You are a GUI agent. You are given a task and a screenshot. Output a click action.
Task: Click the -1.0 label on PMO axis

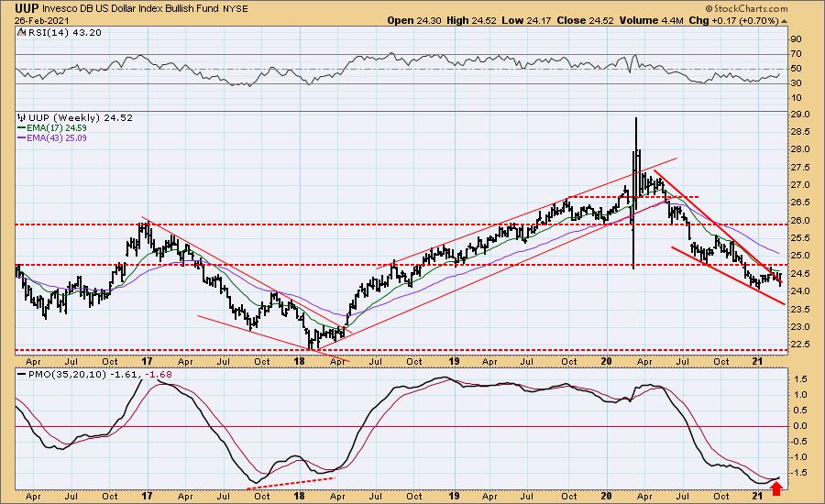click(799, 457)
